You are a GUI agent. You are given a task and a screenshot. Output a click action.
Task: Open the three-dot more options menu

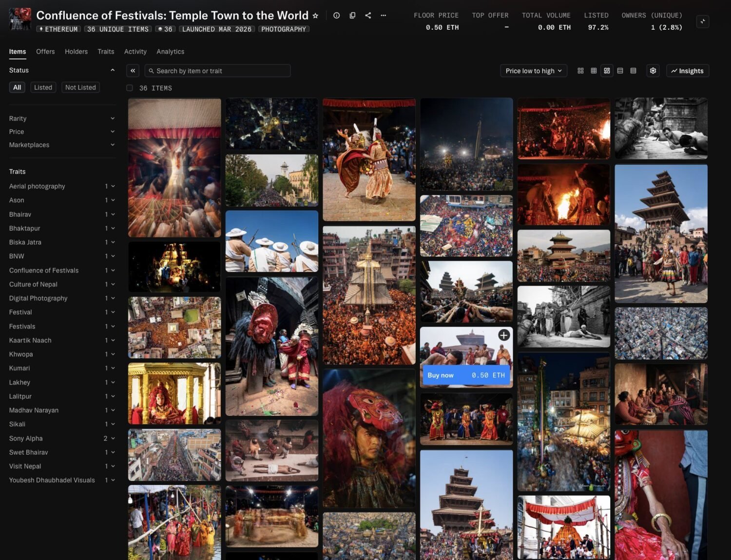pyautogui.click(x=384, y=16)
